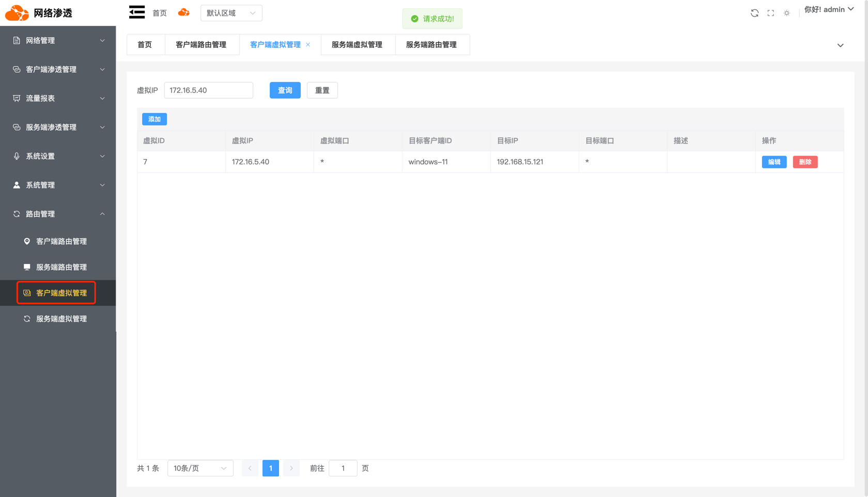Open the admin user menu

[829, 10]
